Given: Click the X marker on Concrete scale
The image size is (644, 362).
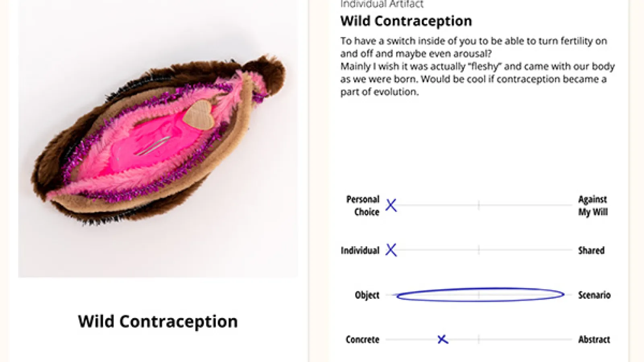Looking at the screenshot, I should tap(442, 339).
